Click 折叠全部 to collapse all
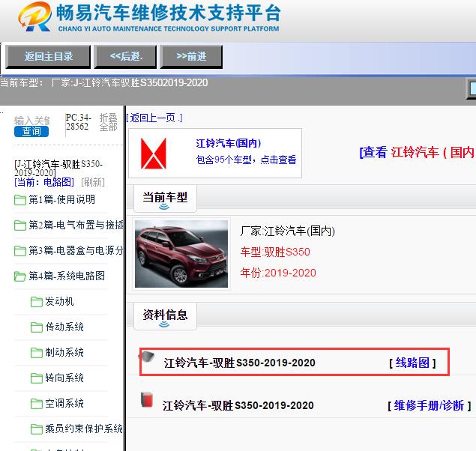Screen dimensions: 476x451 pos(109,122)
